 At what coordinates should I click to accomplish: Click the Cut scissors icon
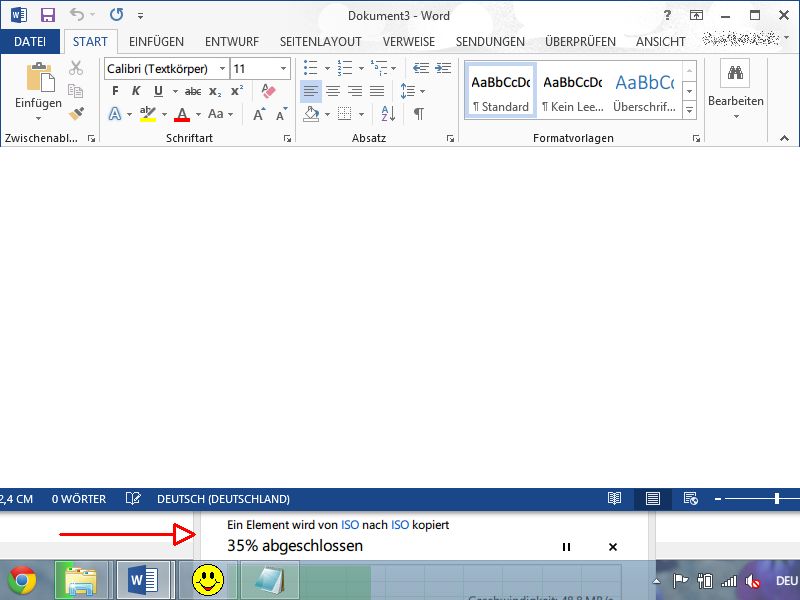tap(76, 68)
